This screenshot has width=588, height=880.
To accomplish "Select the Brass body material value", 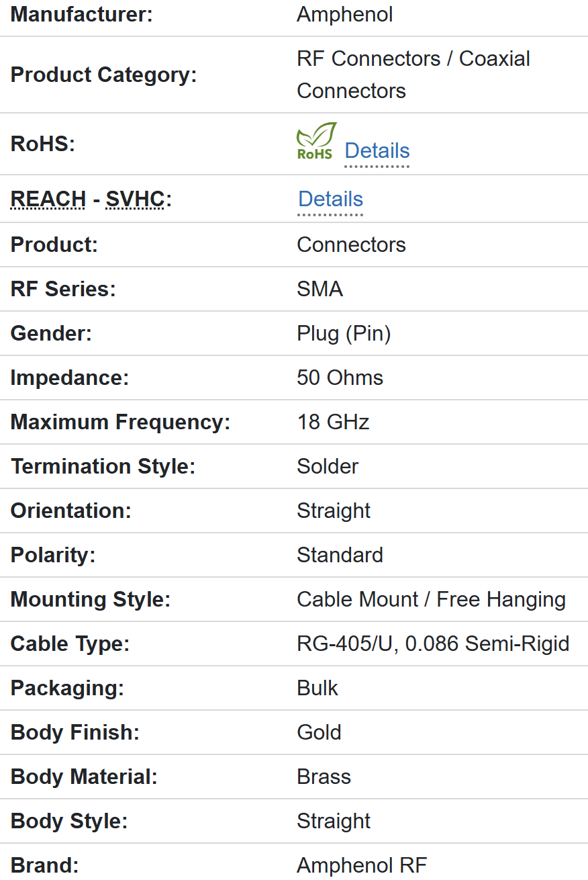I will [324, 777].
